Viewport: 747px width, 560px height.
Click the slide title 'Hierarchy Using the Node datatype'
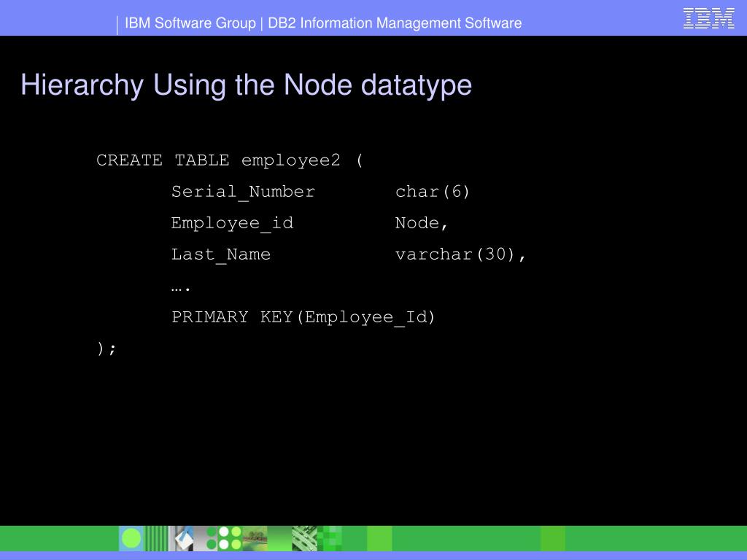click(247, 86)
